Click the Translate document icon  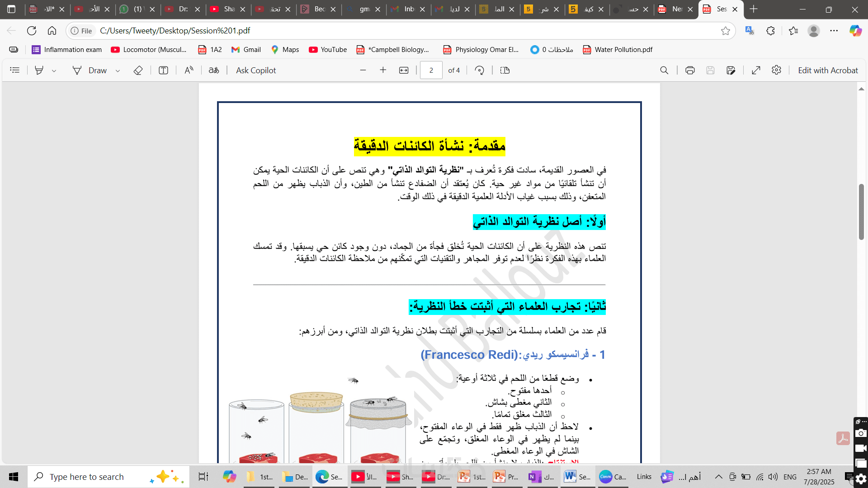click(x=214, y=70)
